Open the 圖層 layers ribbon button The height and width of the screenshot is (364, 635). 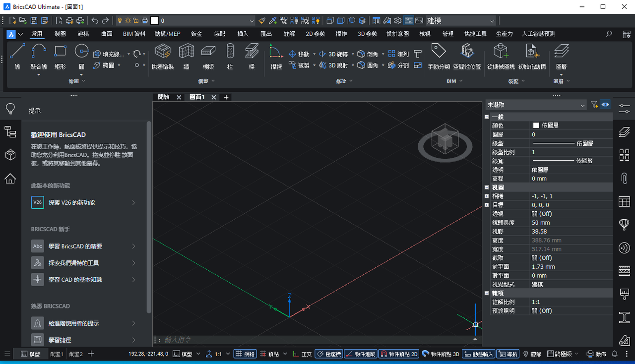click(561, 57)
